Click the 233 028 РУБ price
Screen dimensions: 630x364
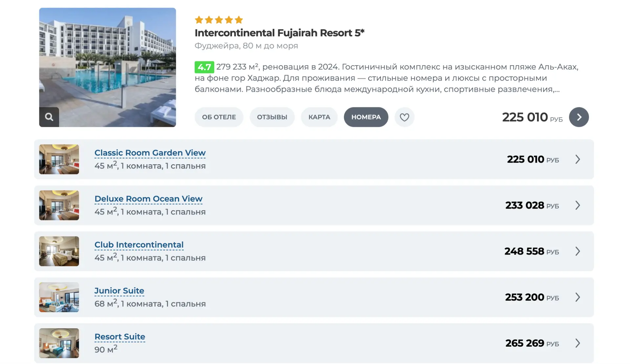click(532, 205)
